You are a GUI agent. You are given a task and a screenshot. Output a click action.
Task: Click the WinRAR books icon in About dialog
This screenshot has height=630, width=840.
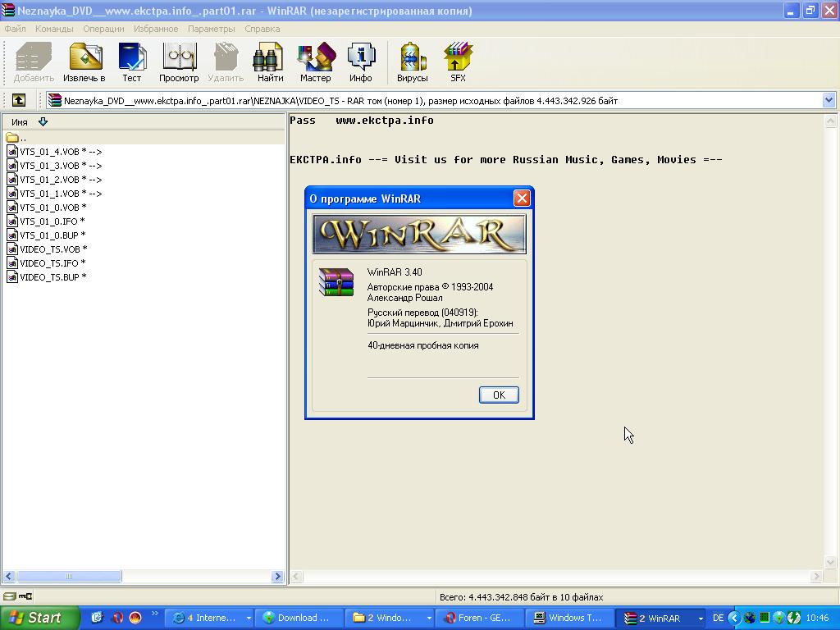tap(336, 282)
